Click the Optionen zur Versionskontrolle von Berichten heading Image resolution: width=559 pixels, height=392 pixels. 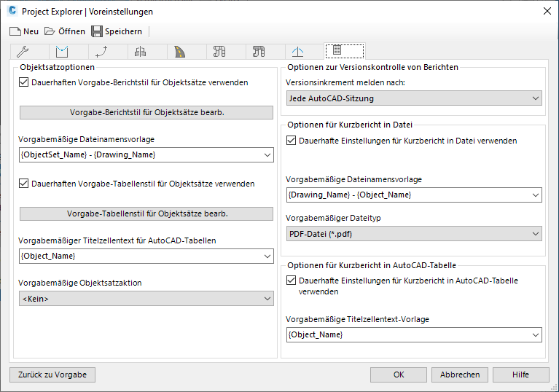click(372, 67)
